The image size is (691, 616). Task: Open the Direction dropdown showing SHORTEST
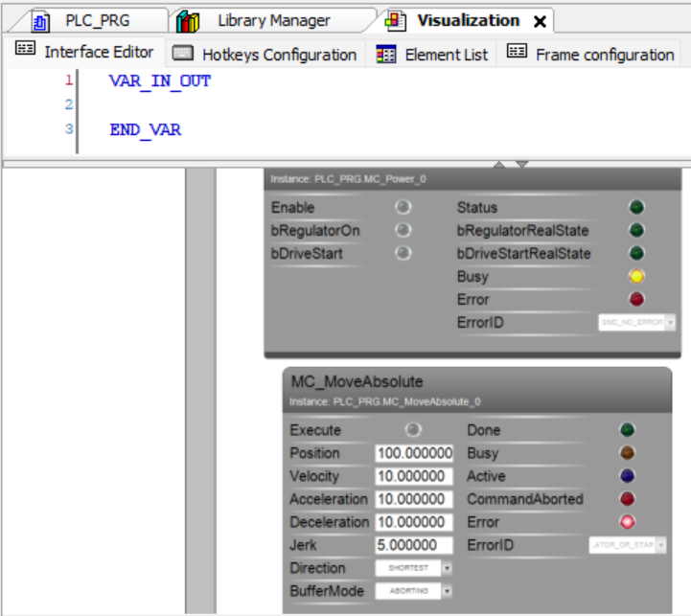point(413,568)
